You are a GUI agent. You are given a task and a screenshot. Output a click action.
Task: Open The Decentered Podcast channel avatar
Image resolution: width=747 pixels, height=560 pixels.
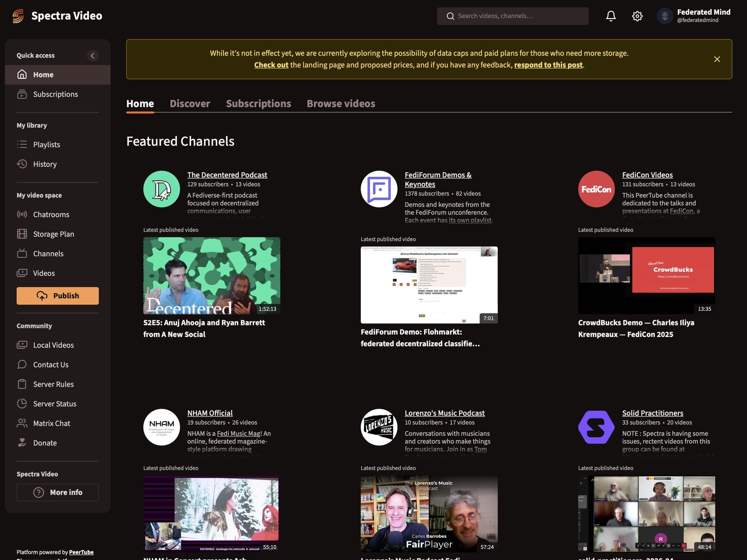[x=162, y=189]
